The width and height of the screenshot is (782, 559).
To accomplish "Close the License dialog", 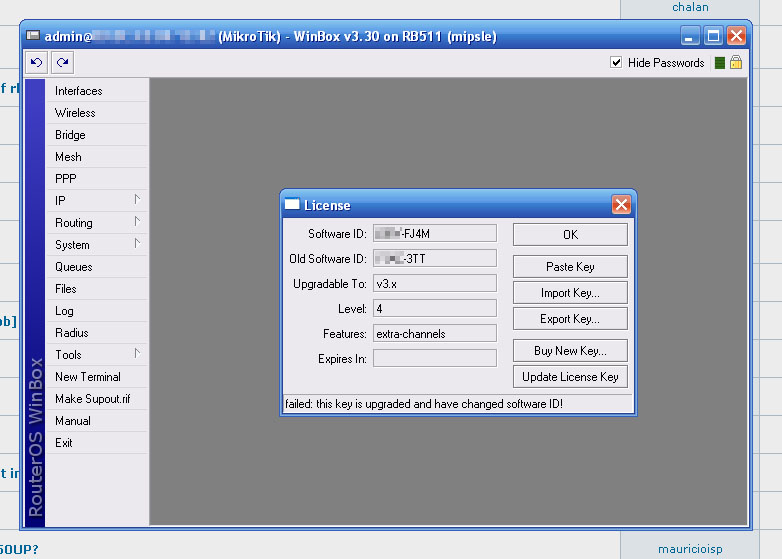I will coord(621,204).
